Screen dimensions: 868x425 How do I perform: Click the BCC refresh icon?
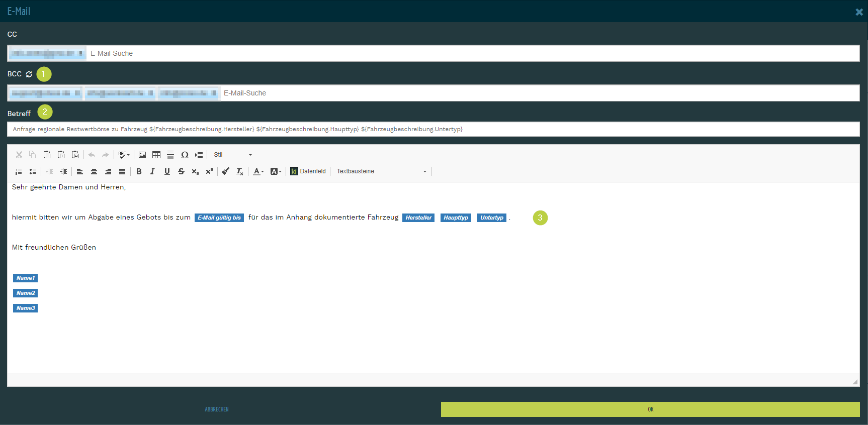[29, 74]
